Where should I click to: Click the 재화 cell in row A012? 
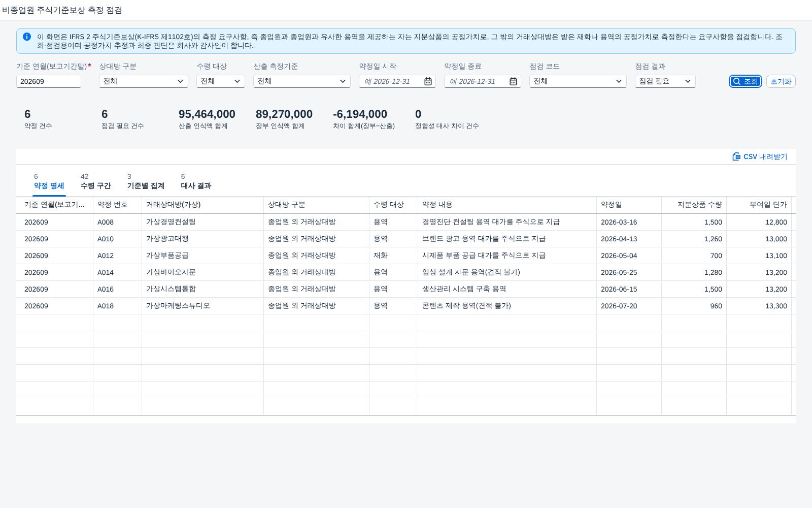393,256
